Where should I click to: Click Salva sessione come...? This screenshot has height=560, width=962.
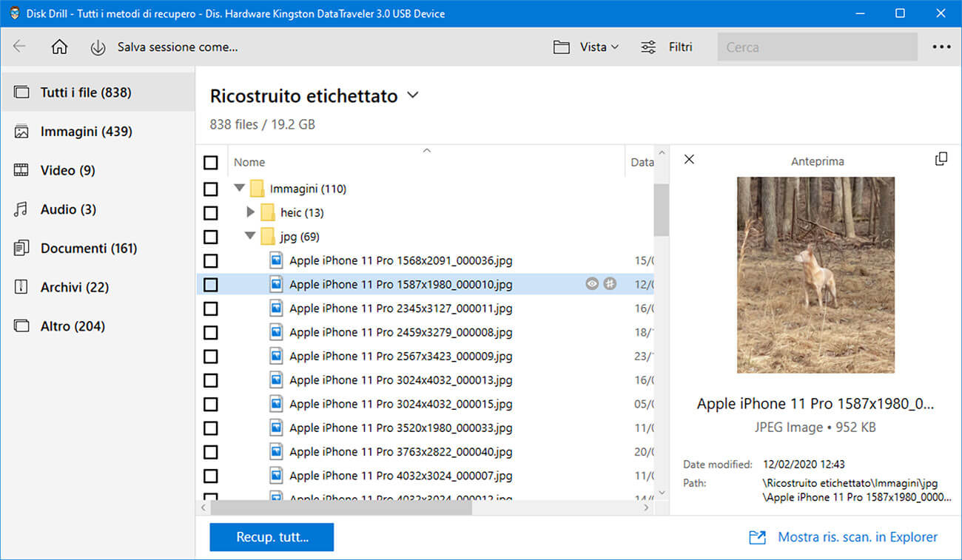[x=178, y=47]
